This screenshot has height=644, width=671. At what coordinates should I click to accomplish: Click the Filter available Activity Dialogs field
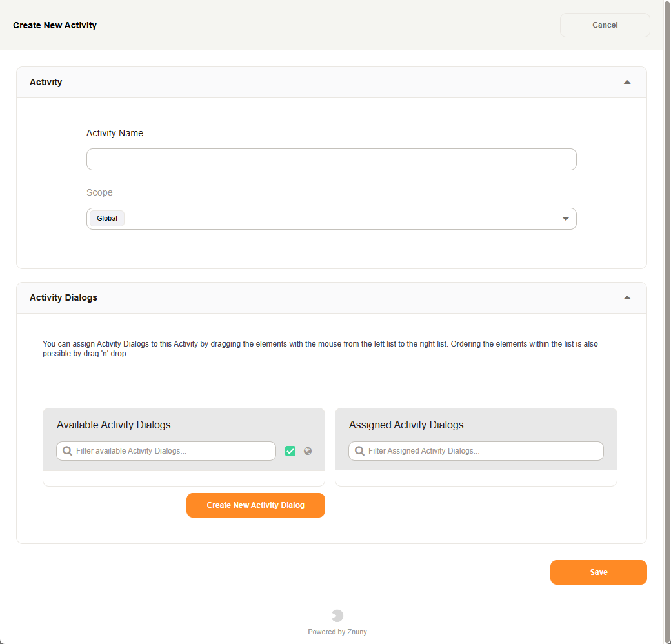click(x=165, y=450)
